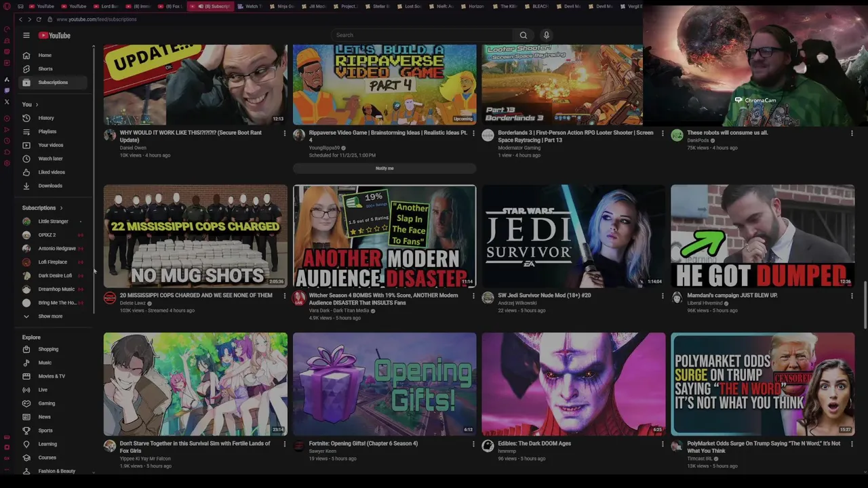The width and height of the screenshot is (868, 488).
Task: Open options menu for Rippaverse video
Action: (473, 134)
